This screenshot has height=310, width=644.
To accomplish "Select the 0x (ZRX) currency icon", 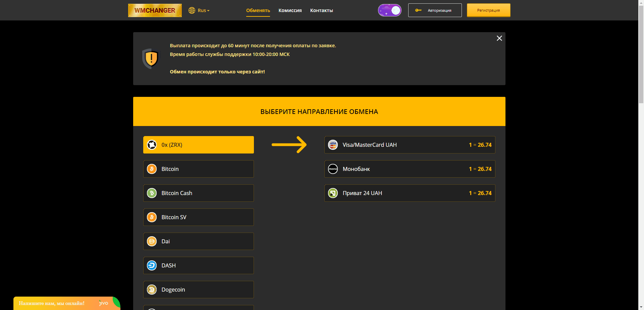I will click(x=152, y=145).
